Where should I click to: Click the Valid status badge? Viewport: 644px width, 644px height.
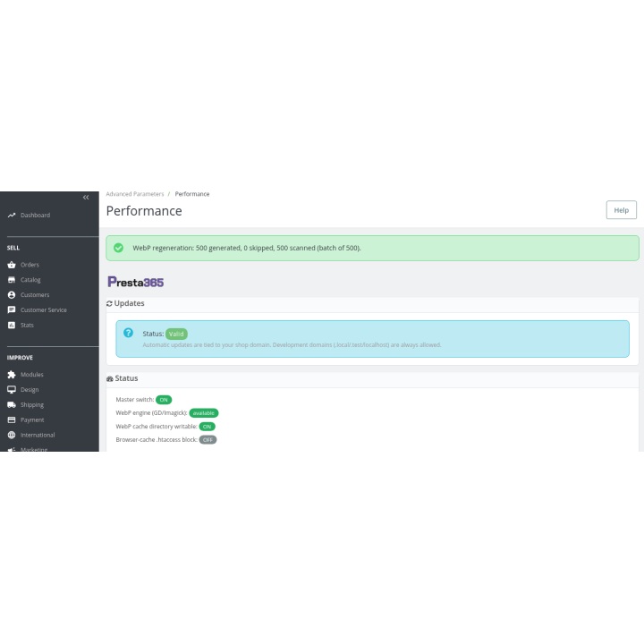(x=176, y=335)
